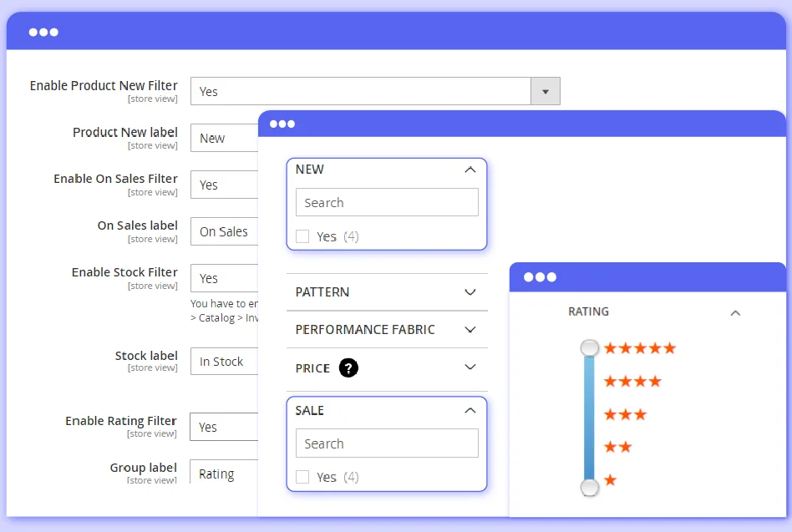Image resolution: width=792 pixels, height=532 pixels.
Task: Select the three-star rating row
Action: coord(625,415)
